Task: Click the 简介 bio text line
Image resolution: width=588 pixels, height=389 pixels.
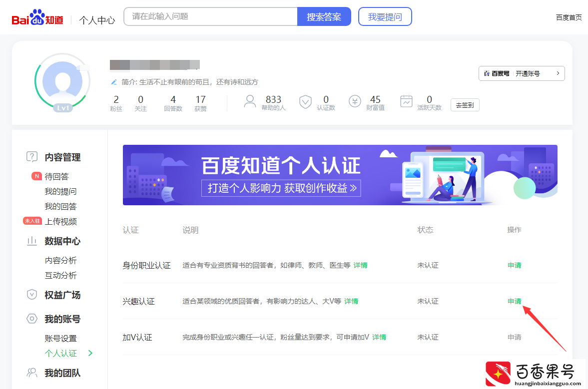Action: [x=190, y=82]
